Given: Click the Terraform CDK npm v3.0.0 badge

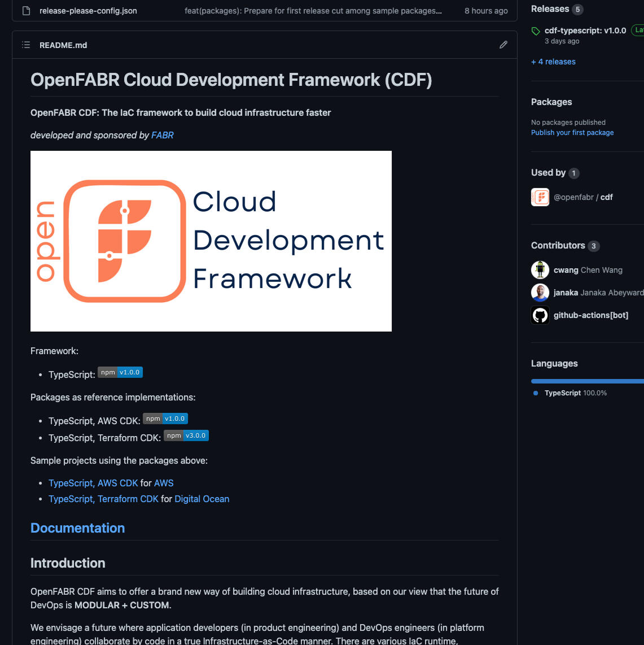Looking at the screenshot, I should (x=186, y=435).
